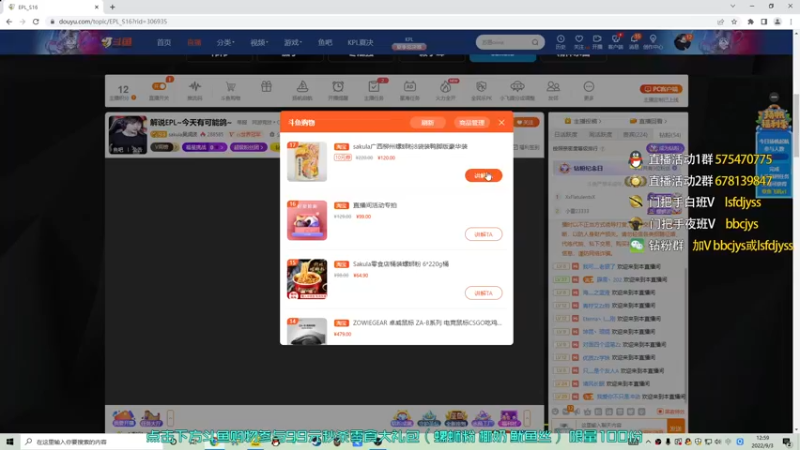Open the 主播任务 checklist icon
Image resolution: width=800 pixels, height=450 pixels.
click(x=373, y=90)
